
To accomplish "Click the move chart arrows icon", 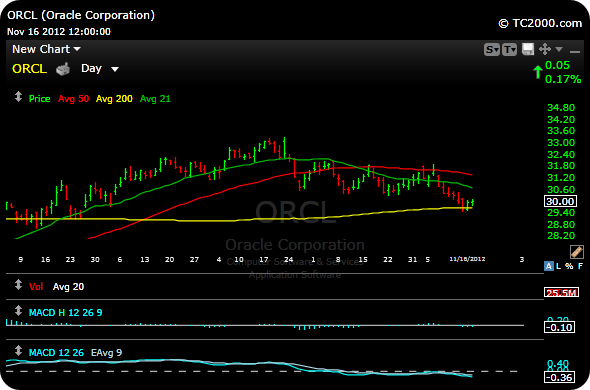I will 544,49.
